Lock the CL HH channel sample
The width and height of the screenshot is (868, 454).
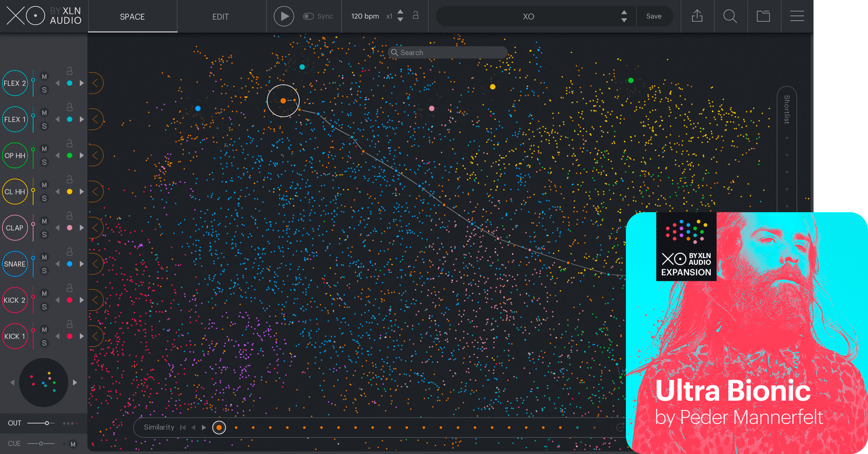tap(70, 179)
